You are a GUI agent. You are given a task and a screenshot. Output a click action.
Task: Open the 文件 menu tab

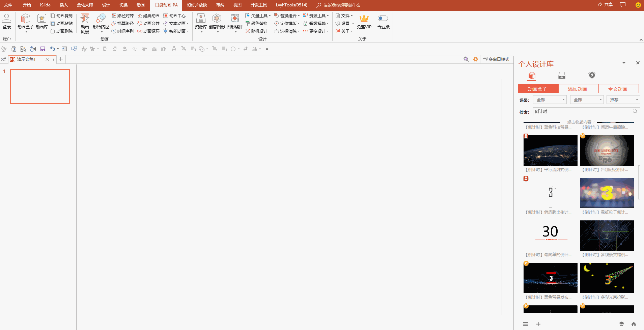pyautogui.click(x=8, y=5)
